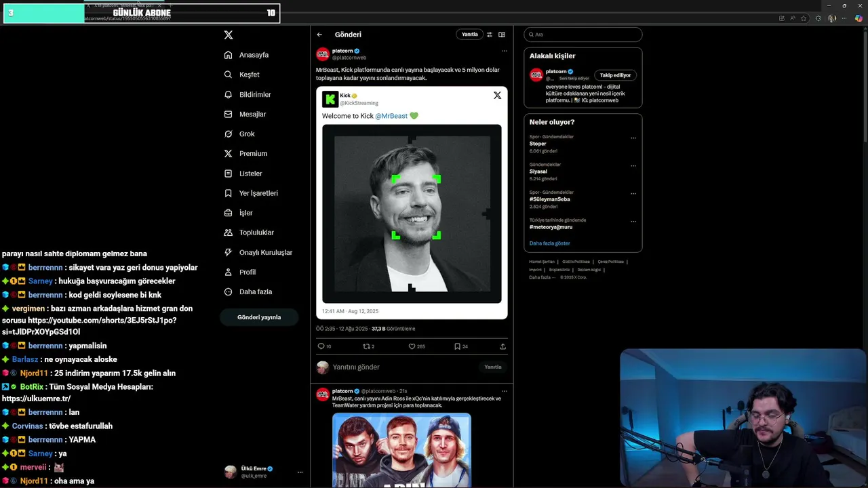Open the browser extensions icon

click(818, 18)
